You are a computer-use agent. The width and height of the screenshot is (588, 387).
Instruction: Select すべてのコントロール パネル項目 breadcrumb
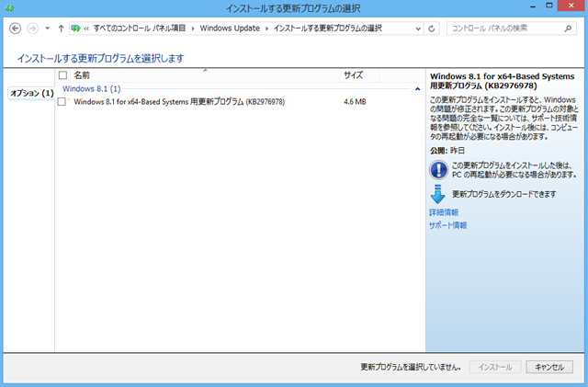(139, 28)
